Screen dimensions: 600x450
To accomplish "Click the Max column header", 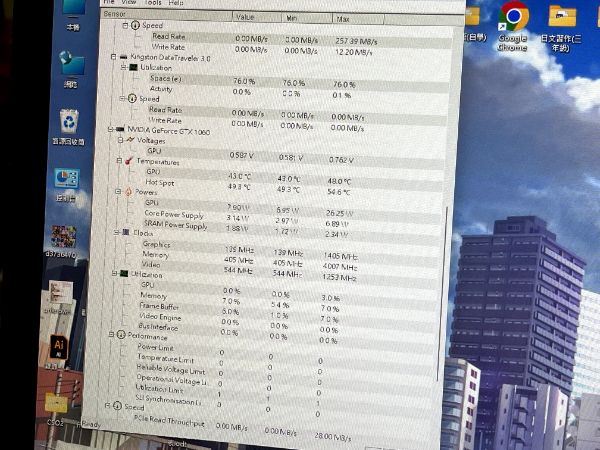I will click(x=357, y=19).
